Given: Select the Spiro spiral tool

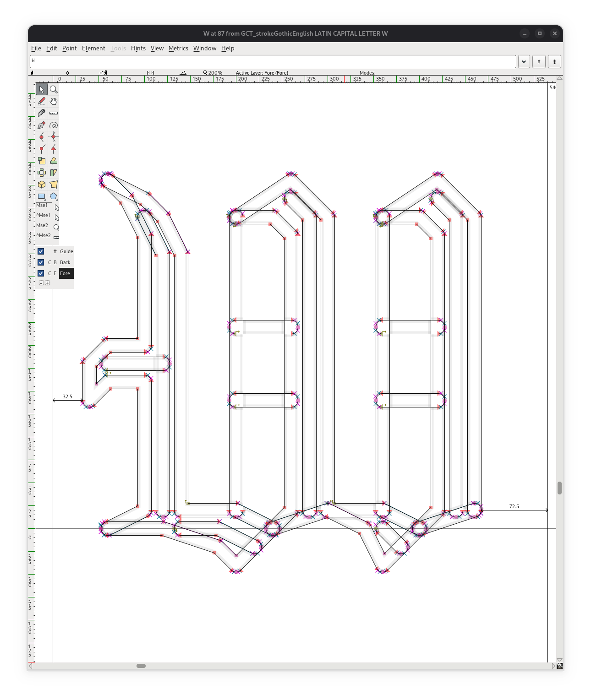Looking at the screenshot, I should (54, 125).
